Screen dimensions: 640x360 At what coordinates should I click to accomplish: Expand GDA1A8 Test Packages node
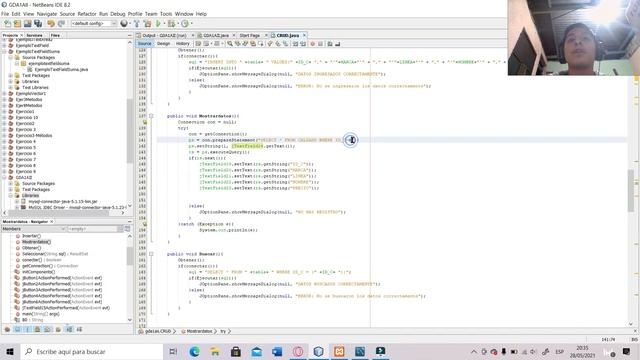point(11,189)
